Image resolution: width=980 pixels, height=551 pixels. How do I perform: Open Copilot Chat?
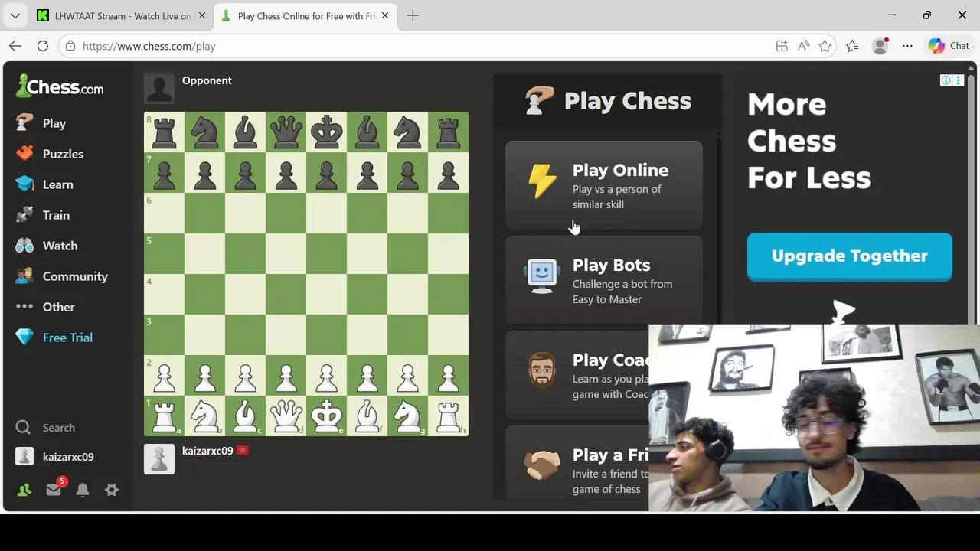949,46
